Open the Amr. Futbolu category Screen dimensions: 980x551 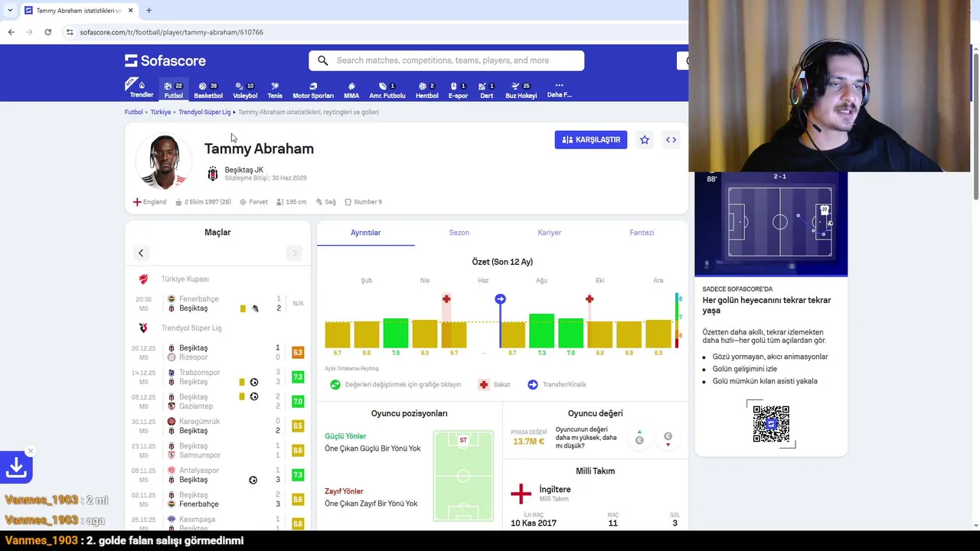point(387,90)
